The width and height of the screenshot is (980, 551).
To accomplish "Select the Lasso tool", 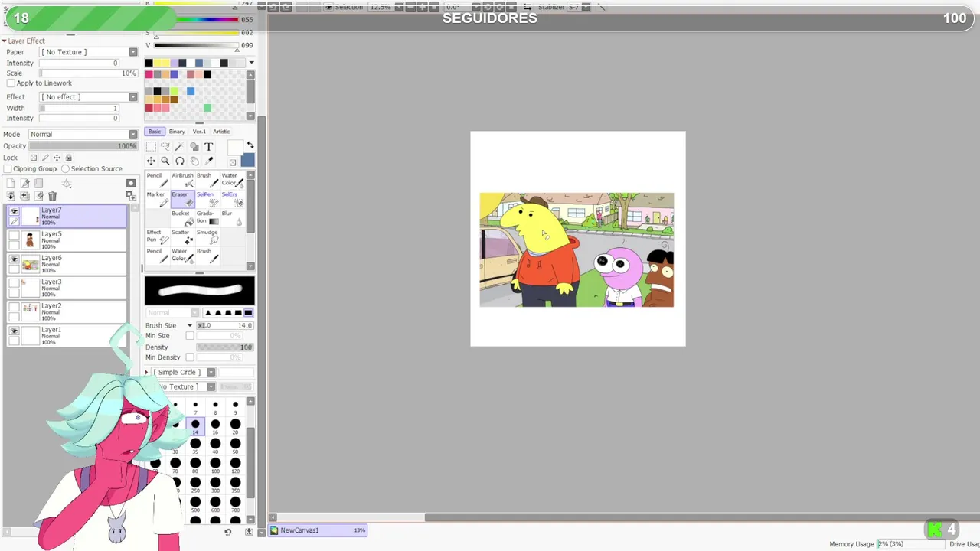I will point(165,146).
